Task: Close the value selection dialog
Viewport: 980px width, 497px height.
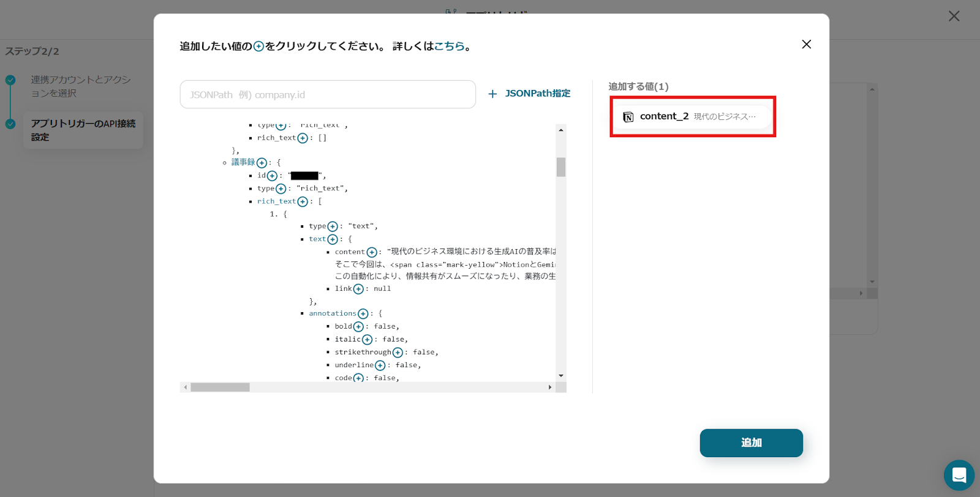Action: point(806,44)
